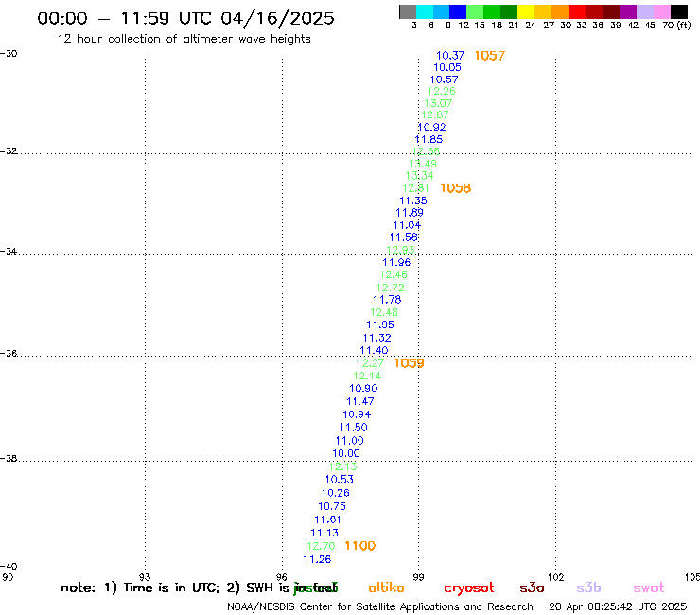700x615 pixels.
Task: Click the 13.07 green wave height
Action: click(x=438, y=103)
